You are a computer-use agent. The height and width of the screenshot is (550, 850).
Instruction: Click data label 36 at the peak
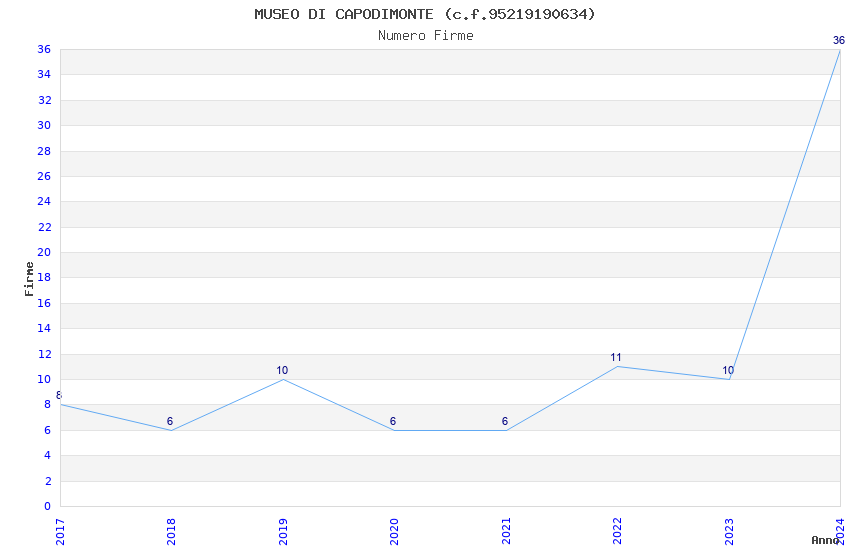click(x=839, y=40)
